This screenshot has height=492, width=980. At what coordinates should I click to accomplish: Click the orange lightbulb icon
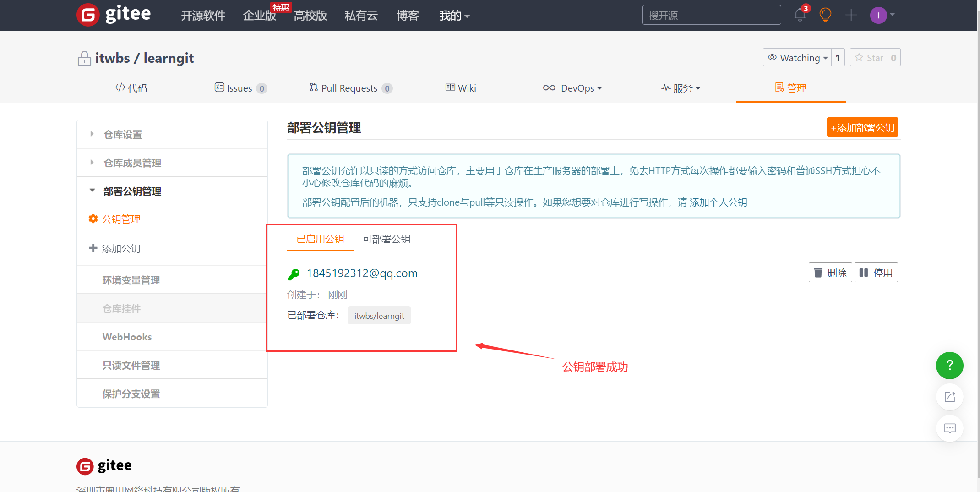click(825, 15)
